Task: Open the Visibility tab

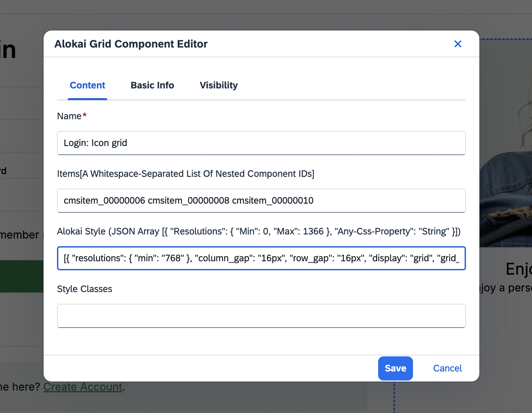Action: click(x=219, y=85)
